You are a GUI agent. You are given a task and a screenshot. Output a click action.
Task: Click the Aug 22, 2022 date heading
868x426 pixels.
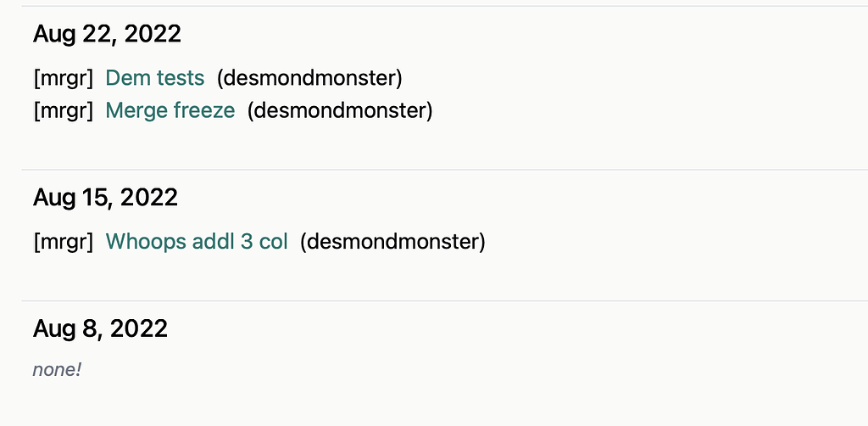coord(107,34)
